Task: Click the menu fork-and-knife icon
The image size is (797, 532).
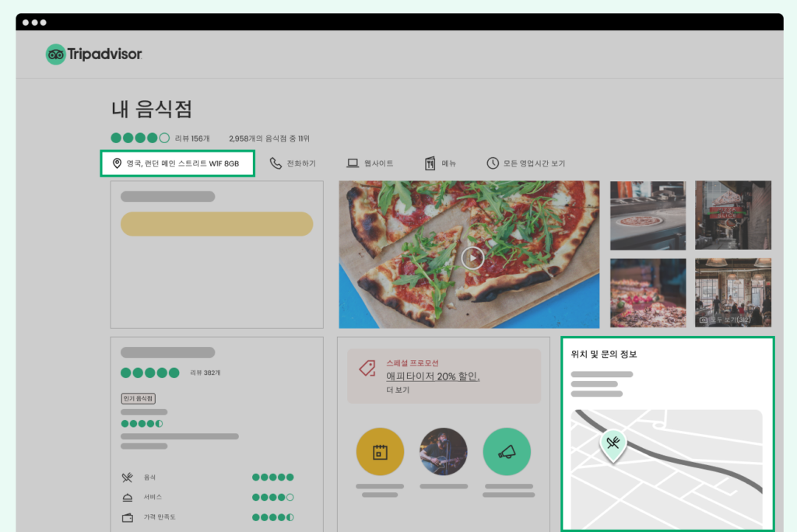Action: pyautogui.click(x=430, y=163)
